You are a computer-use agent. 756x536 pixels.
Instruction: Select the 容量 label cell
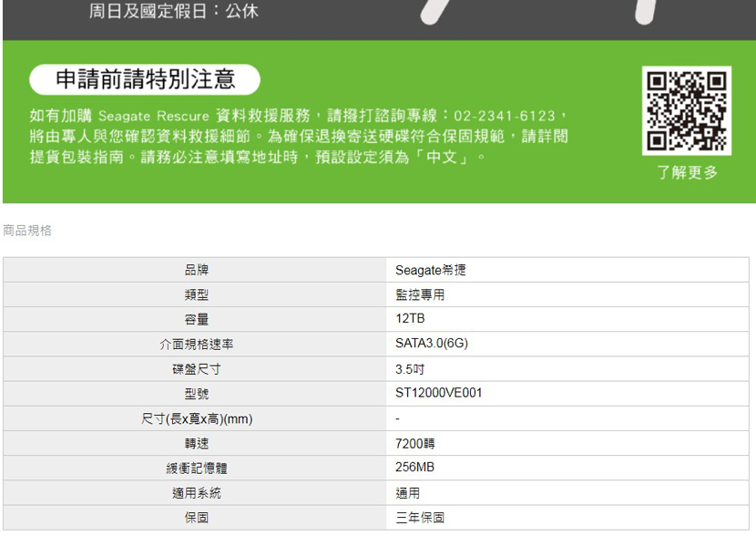coord(195,319)
